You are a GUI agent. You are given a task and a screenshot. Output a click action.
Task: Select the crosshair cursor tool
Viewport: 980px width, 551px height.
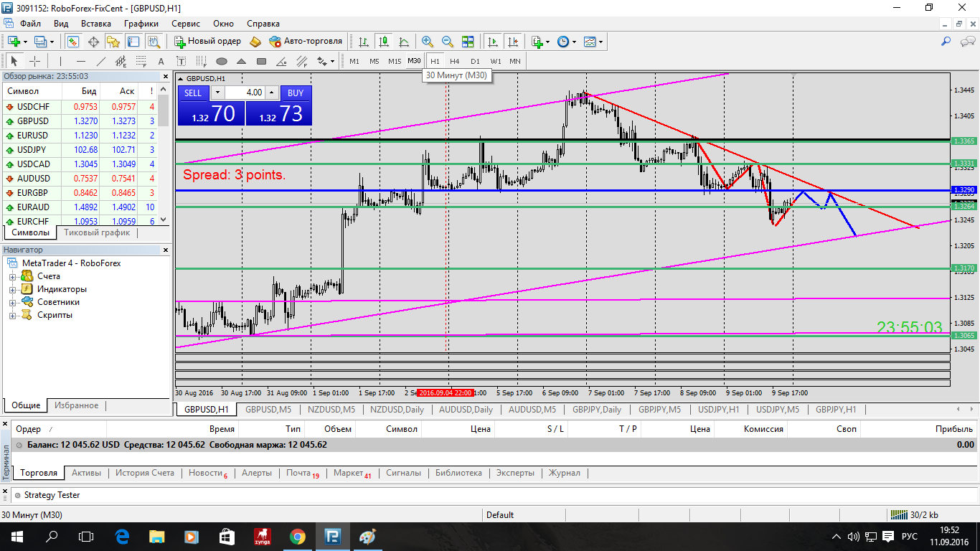[x=34, y=61]
